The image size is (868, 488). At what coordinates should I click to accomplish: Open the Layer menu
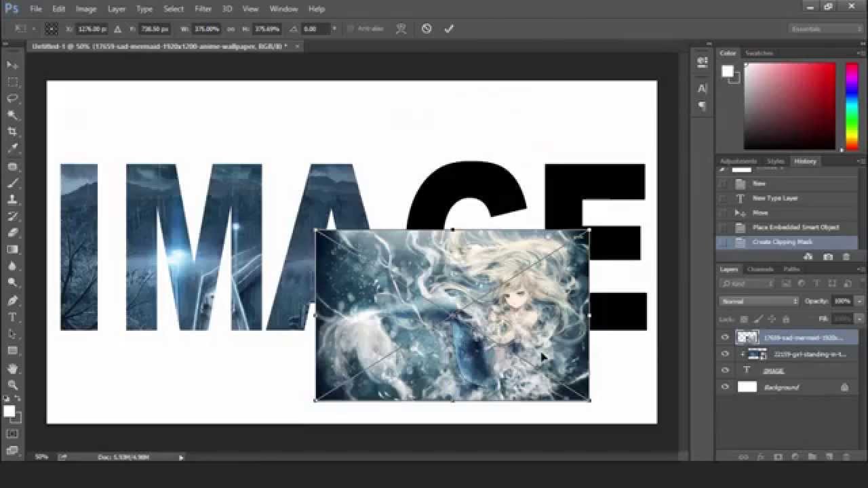(x=117, y=9)
